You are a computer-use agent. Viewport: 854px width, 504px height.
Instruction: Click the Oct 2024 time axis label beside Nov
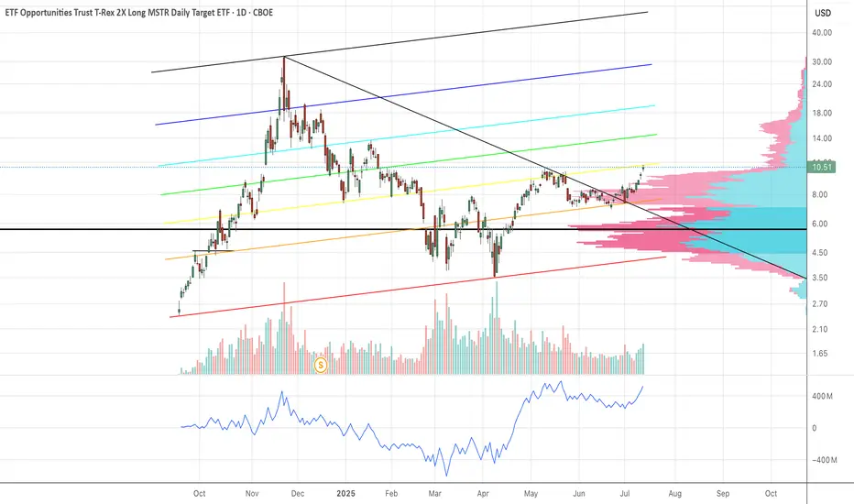point(200,494)
